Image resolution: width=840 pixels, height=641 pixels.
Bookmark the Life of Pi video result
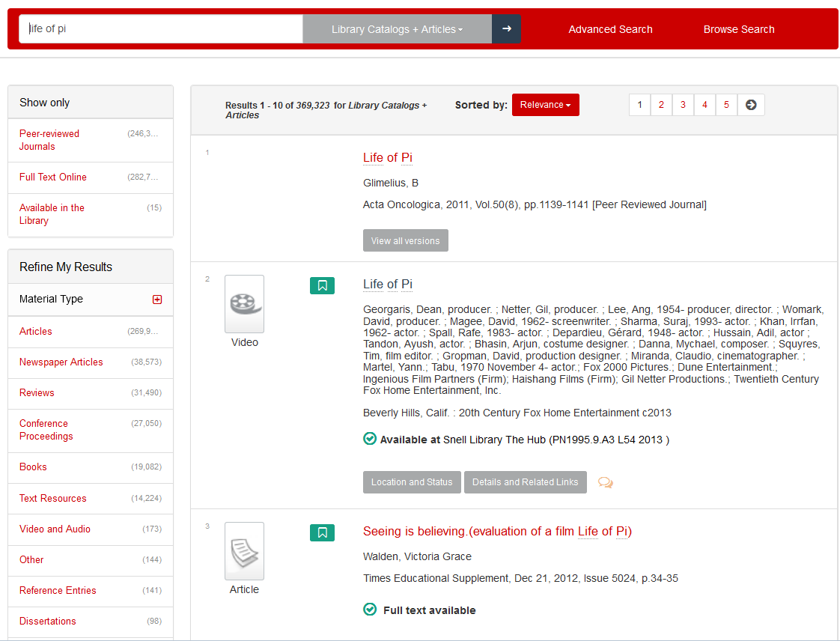322,285
